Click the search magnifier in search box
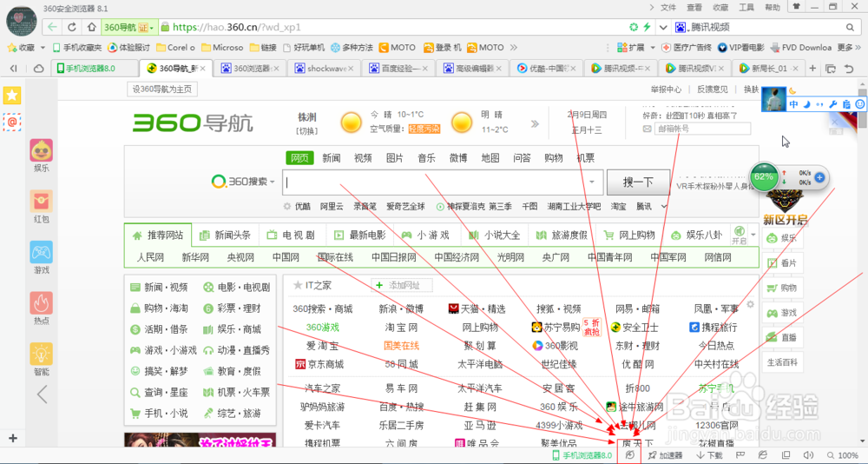Screen dimensions: 868x464 click(x=850, y=27)
